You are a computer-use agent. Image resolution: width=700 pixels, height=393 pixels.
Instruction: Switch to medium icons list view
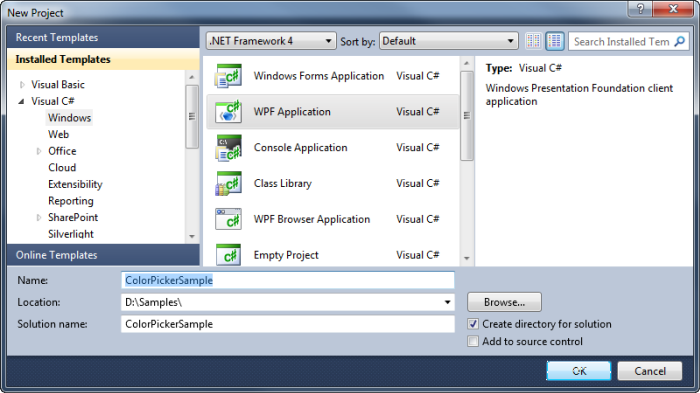(x=554, y=41)
